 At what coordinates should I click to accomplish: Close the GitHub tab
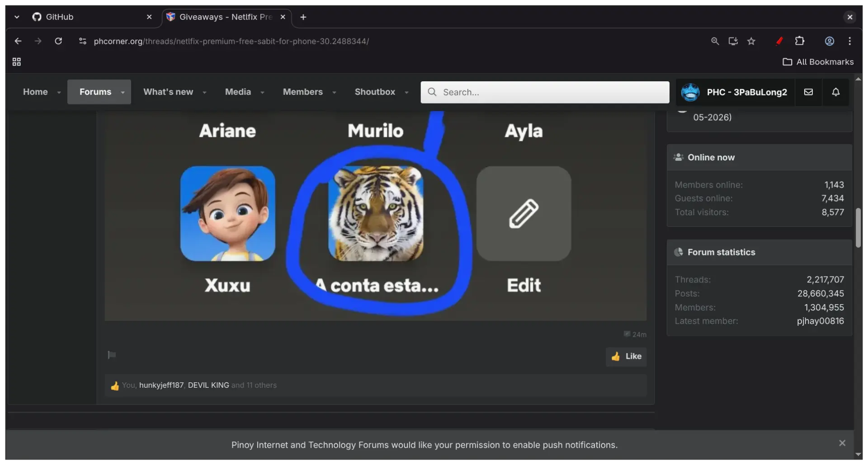(x=149, y=17)
